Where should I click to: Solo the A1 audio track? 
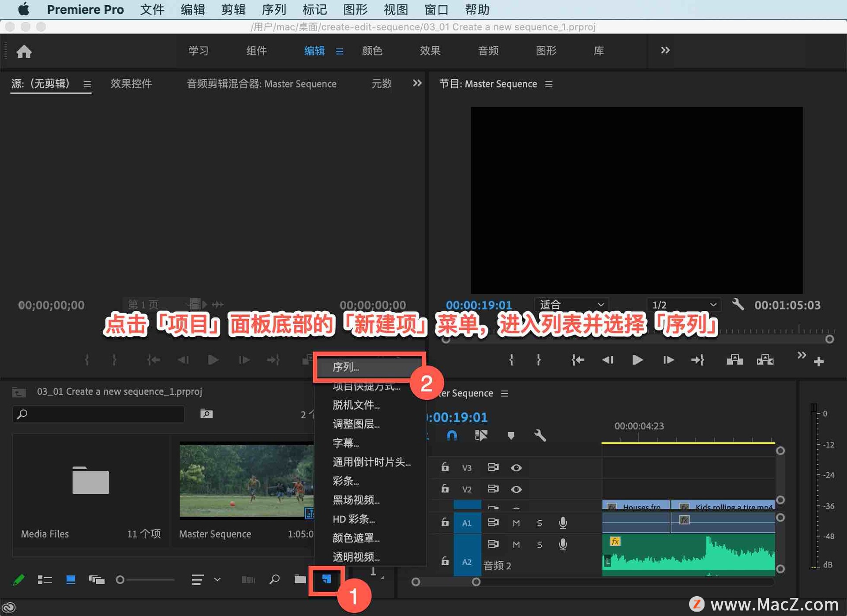point(539,523)
